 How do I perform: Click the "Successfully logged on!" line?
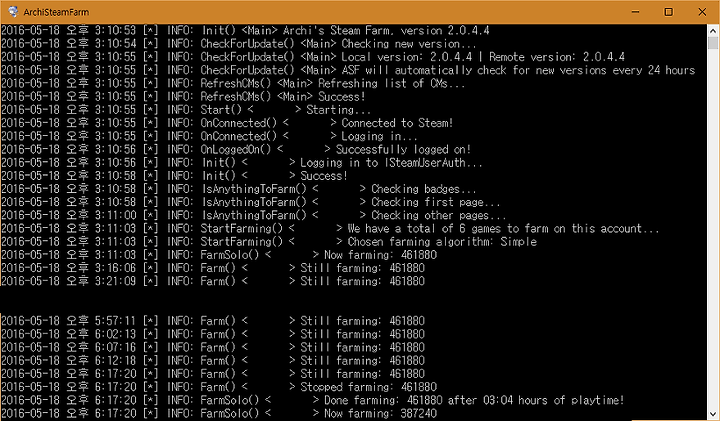236,150
